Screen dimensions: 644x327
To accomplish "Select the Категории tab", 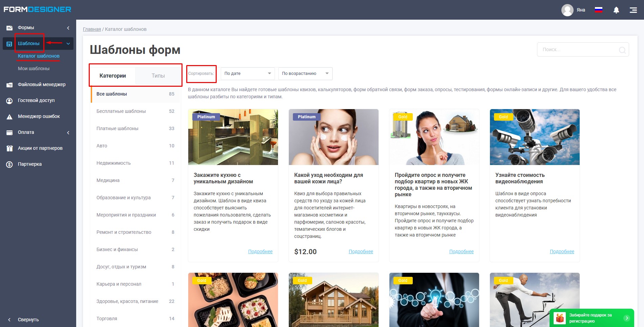I will pos(113,76).
